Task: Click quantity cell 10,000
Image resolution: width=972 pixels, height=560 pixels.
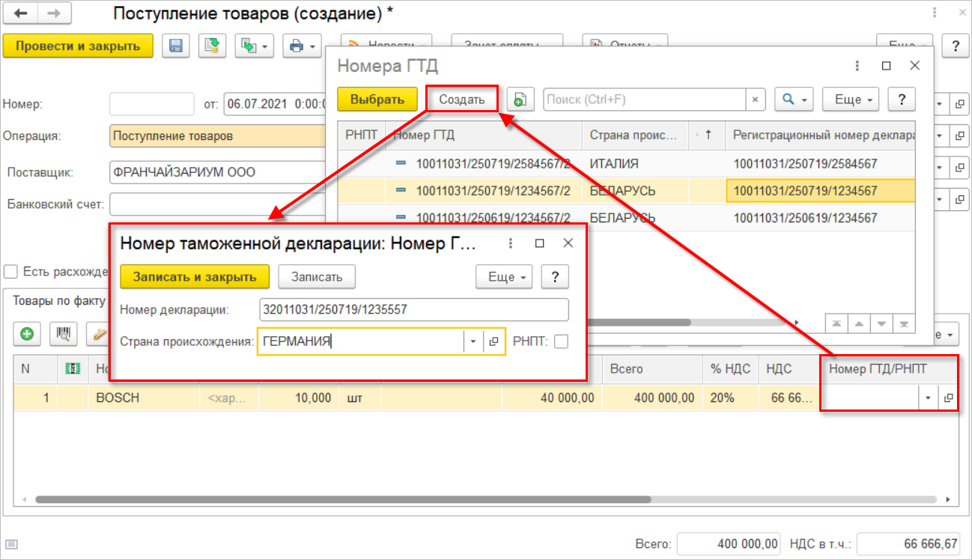Action: [x=299, y=398]
